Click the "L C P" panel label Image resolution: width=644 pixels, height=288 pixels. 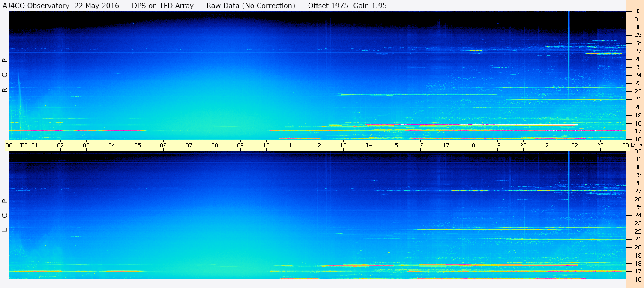click(5, 216)
